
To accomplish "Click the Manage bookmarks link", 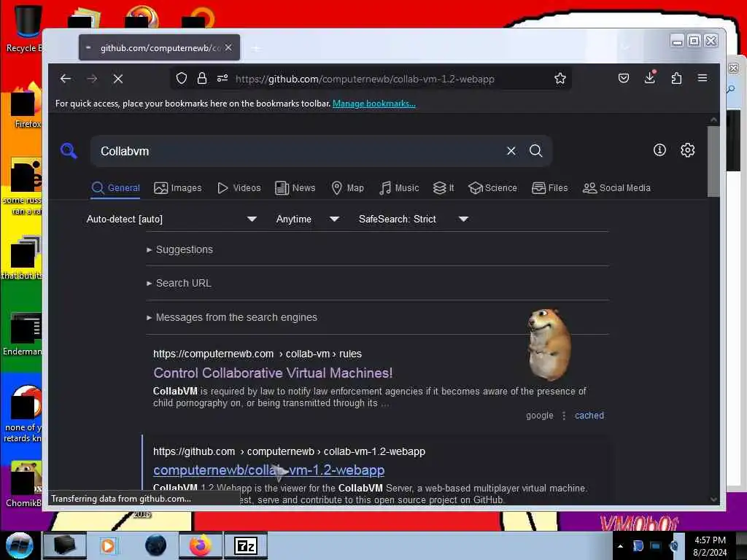I will pyautogui.click(x=374, y=104).
